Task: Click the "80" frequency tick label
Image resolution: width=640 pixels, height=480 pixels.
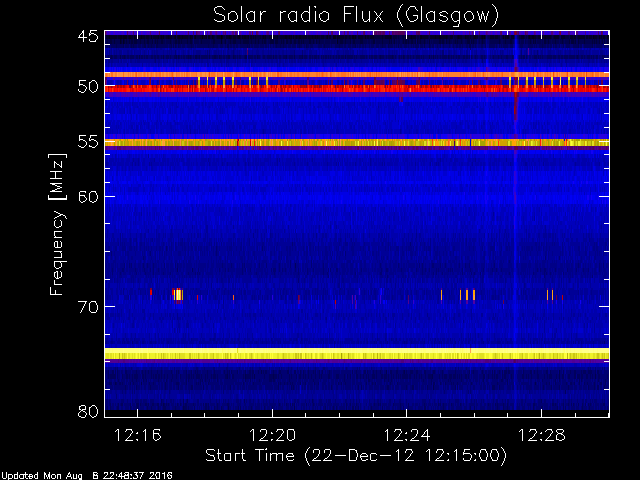Action: click(x=88, y=411)
